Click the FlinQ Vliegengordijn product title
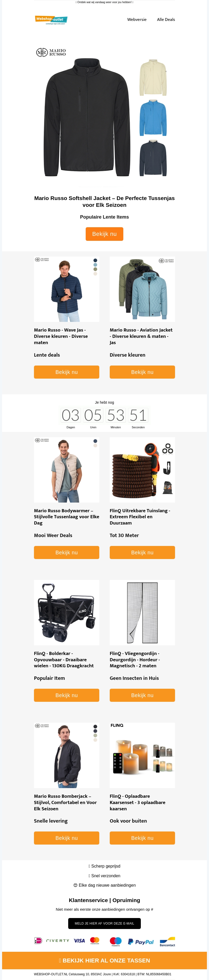The height and width of the screenshot is (980, 209). pyautogui.click(x=135, y=659)
